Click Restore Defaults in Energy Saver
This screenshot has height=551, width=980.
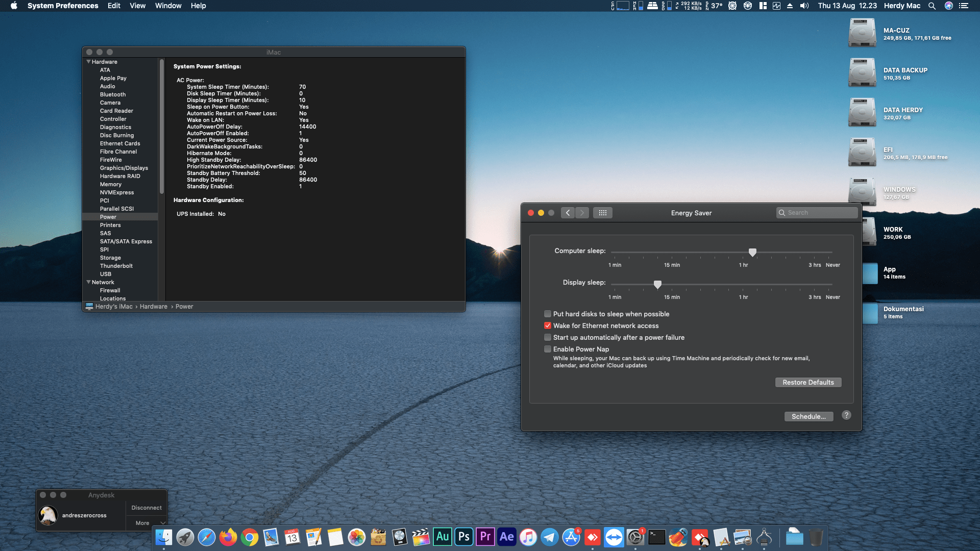tap(808, 382)
